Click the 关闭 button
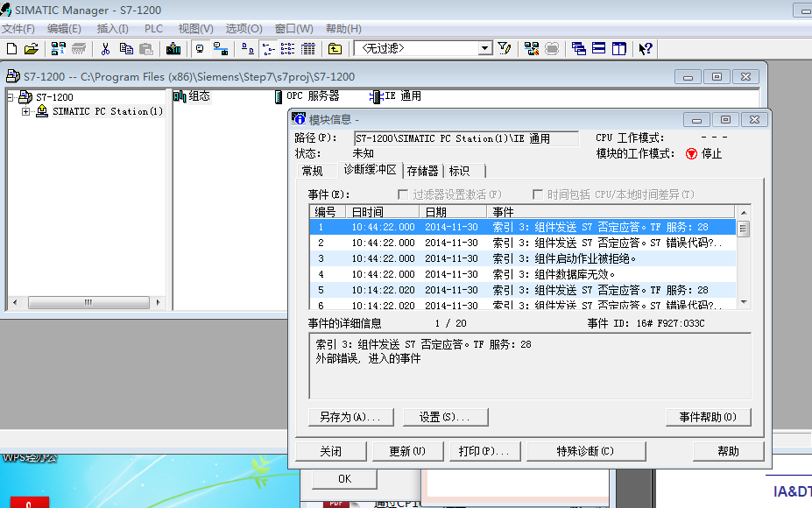The width and height of the screenshot is (812, 508). 331,451
